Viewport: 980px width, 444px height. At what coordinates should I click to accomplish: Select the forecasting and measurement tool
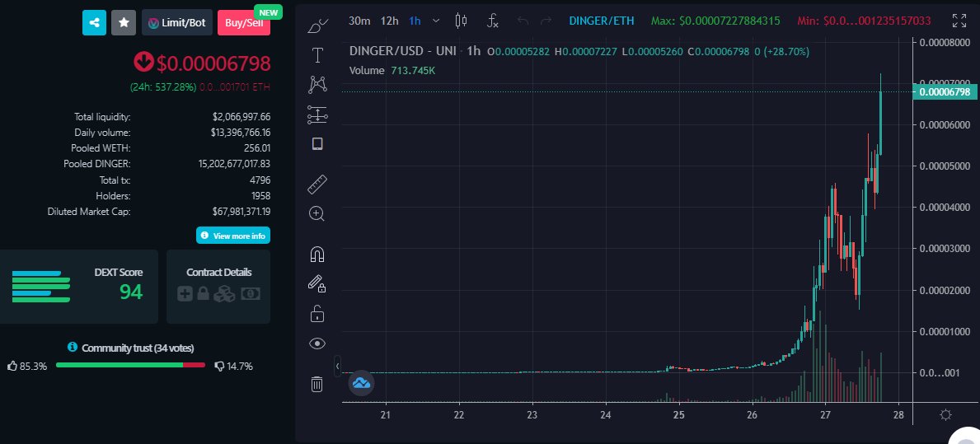317,115
